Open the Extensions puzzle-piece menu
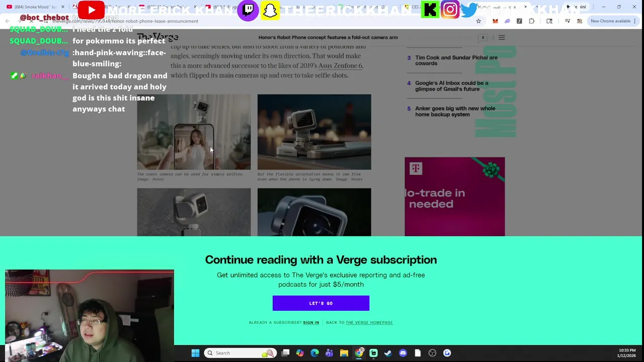 pos(531,21)
